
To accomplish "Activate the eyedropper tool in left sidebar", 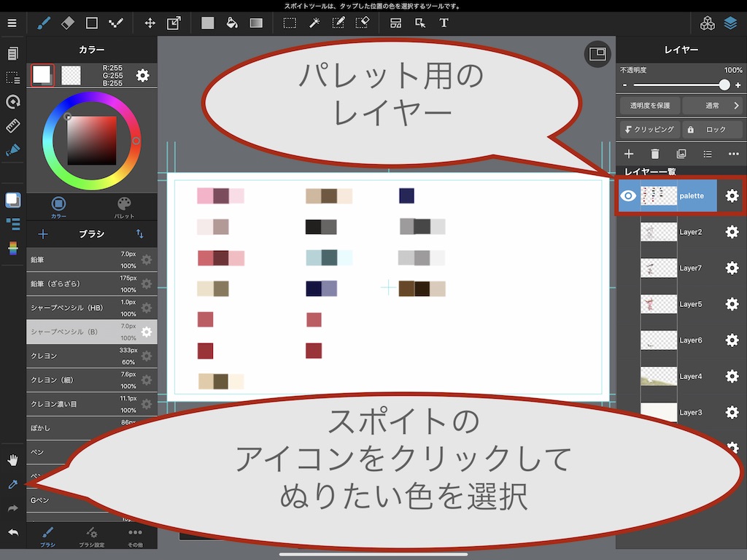I will click(x=12, y=484).
